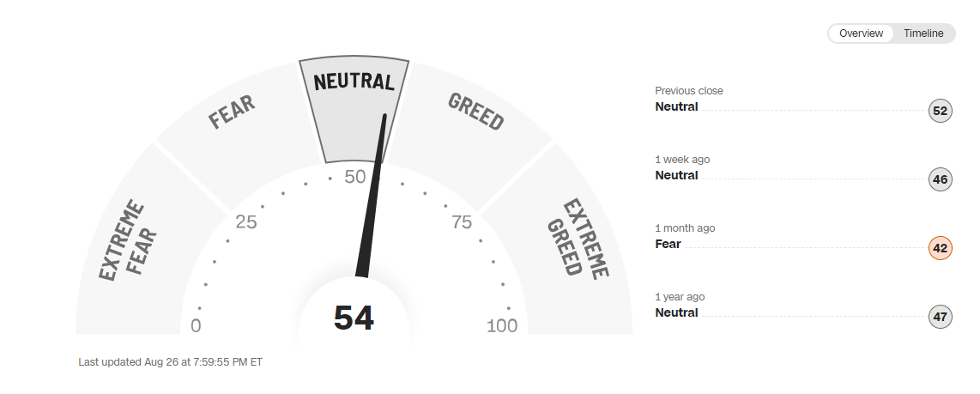Click the 1 week ago Neutral label
The height and width of the screenshot is (394, 980).
[x=676, y=175]
